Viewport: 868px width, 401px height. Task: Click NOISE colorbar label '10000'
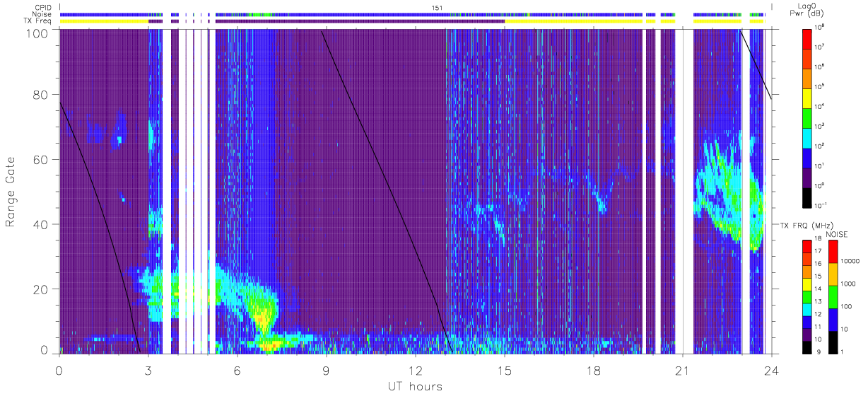pyautogui.click(x=849, y=261)
